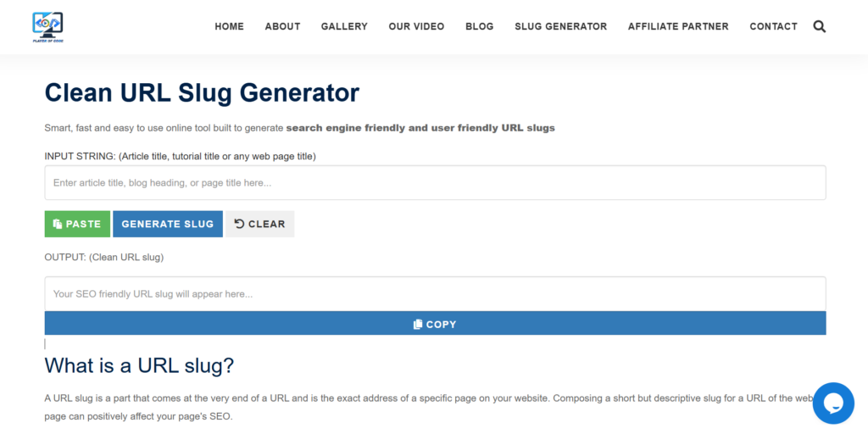Click the blue COPY button
This screenshot has height=434, width=868.
tap(435, 323)
